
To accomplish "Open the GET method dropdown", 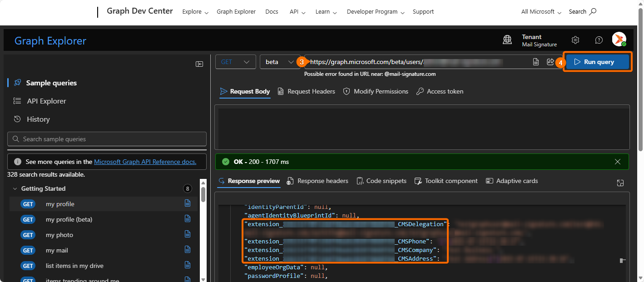I will point(235,62).
